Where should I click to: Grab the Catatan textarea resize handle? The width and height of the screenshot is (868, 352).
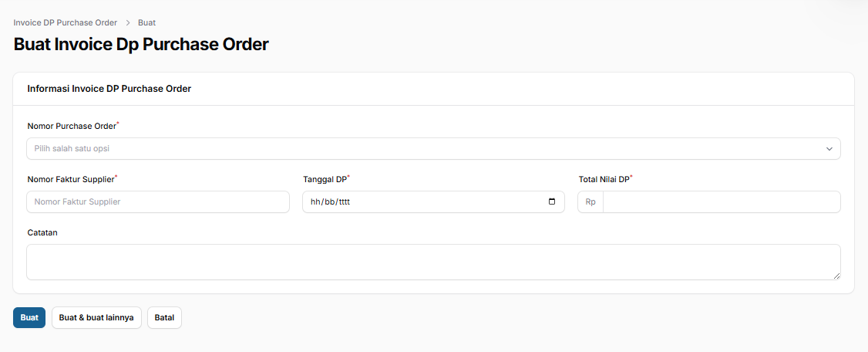click(x=836, y=276)
